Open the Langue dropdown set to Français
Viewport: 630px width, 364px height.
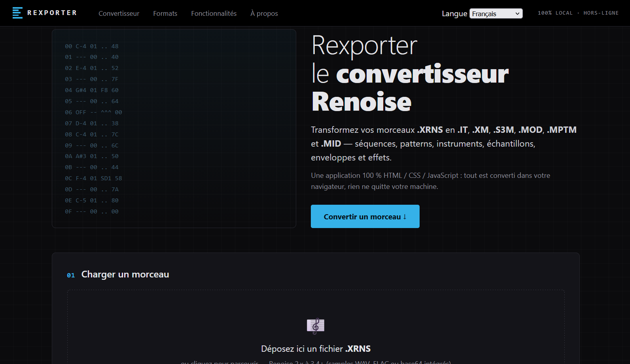(496, 13)
